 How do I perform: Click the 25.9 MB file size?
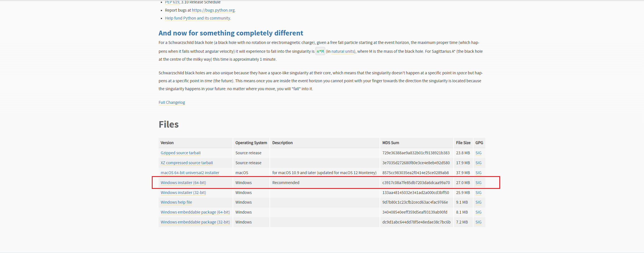(463, 193)
